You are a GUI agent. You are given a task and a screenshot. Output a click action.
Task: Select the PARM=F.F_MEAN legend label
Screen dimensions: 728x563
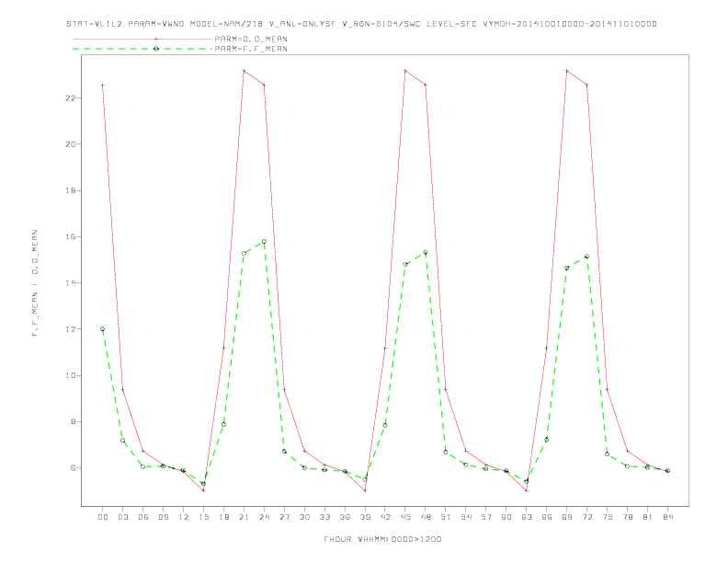(x=251, y=49)
